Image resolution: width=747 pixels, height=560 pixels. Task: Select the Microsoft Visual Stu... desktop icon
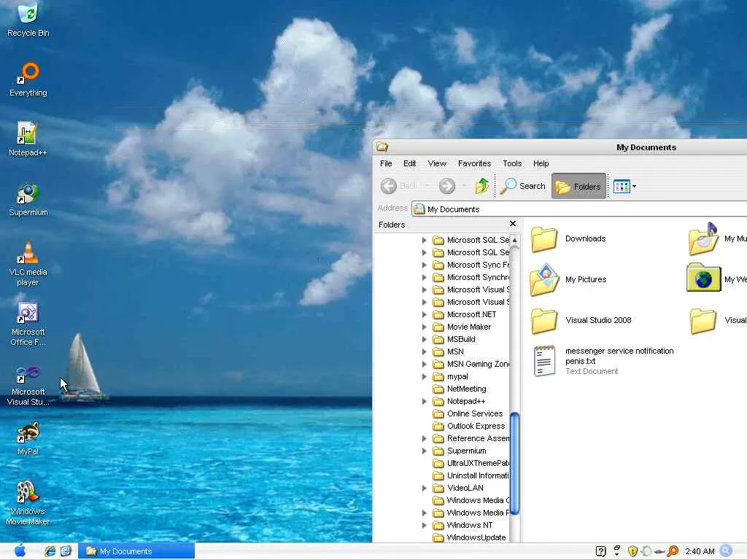28,384
